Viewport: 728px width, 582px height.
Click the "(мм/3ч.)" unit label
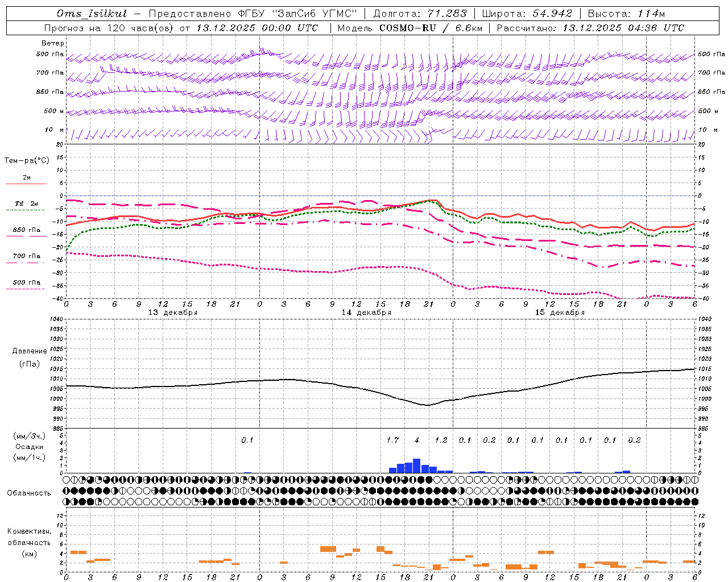[29, 436]
